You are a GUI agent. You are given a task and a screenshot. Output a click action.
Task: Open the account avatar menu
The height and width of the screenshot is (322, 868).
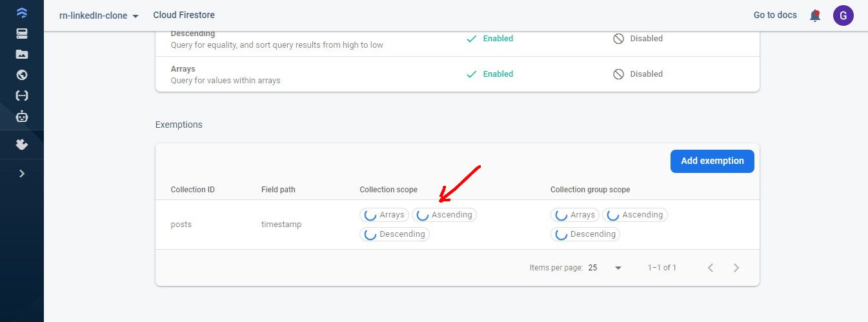(843, 15)
